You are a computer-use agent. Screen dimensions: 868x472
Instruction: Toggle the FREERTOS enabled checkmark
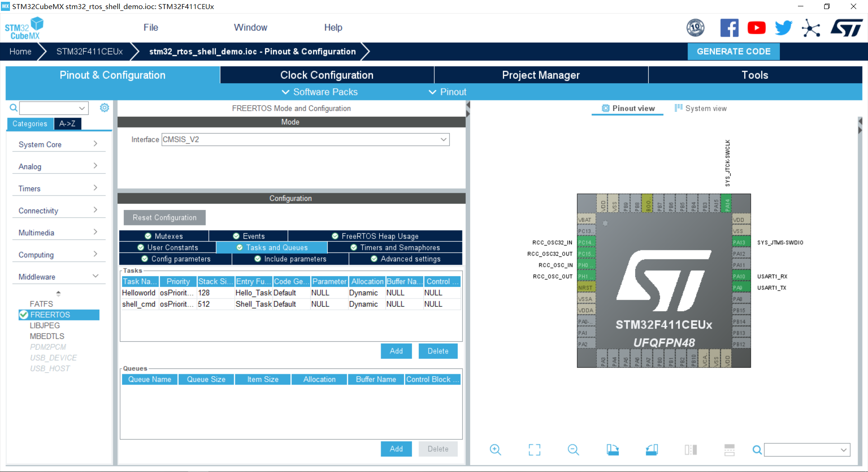(24, 315)
